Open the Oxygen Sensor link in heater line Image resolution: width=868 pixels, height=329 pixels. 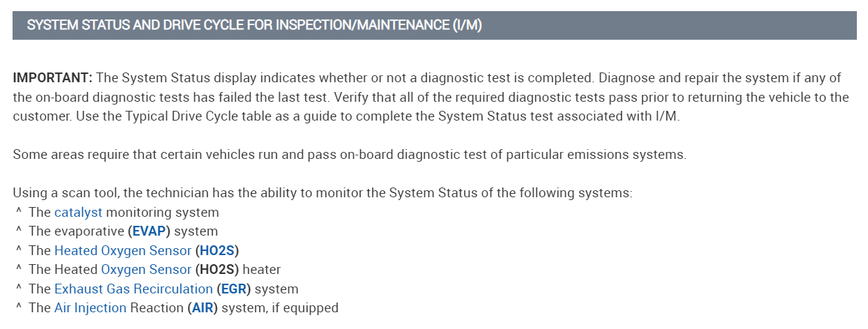146,269
